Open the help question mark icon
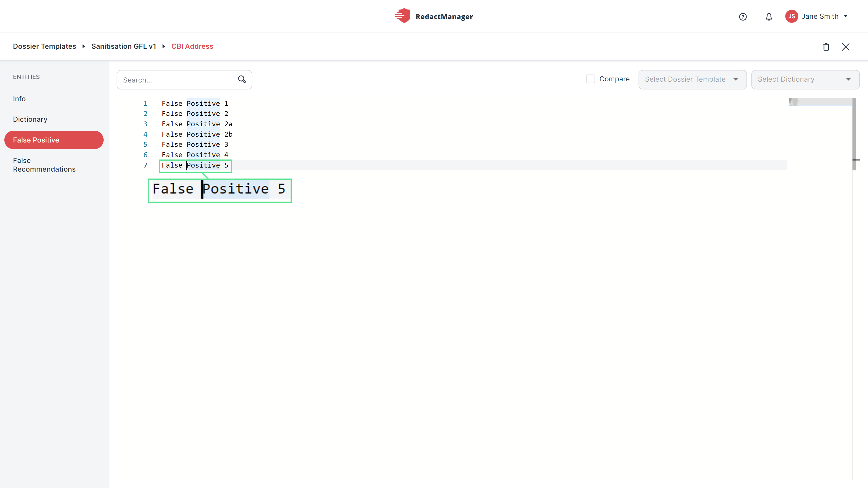Screen dimensions: 868x488 click(743, 16)
